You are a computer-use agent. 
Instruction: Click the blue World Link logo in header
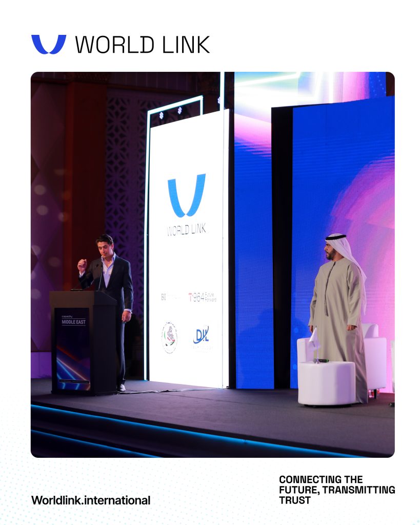49,44
